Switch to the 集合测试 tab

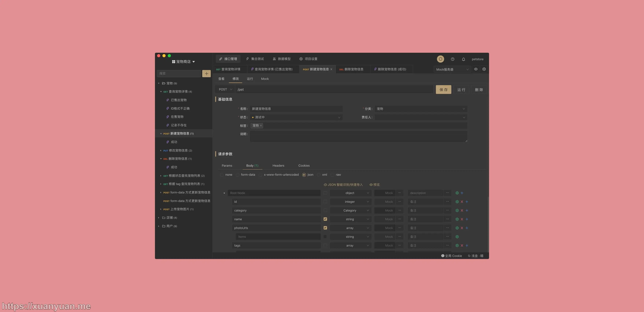255,59
